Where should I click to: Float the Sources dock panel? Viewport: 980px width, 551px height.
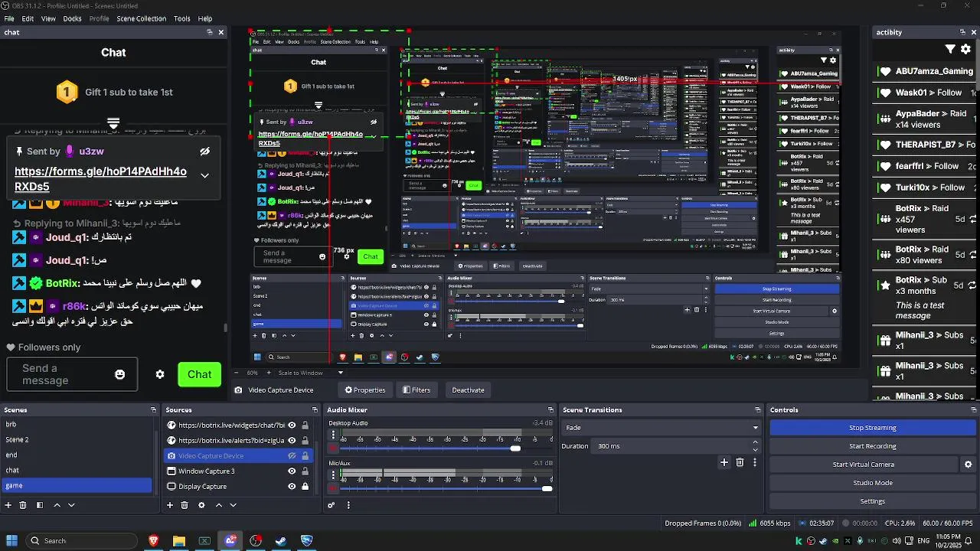[x=314, y=410]
